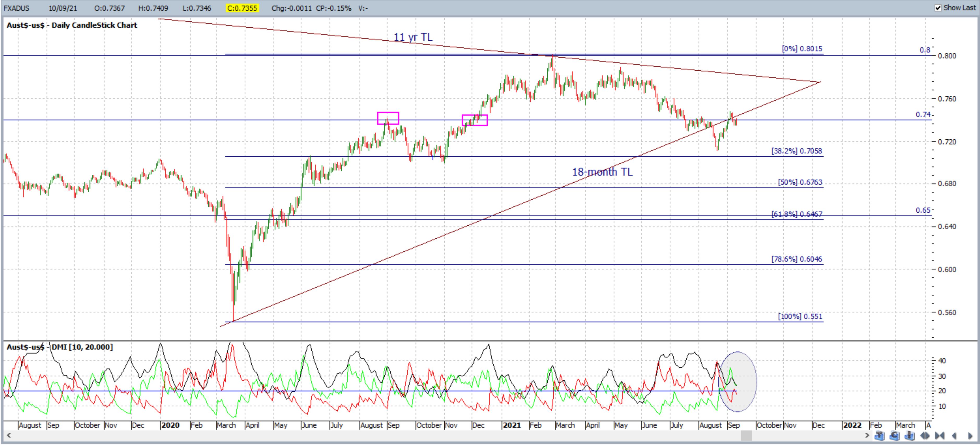This screenshot has width=980, height=445.
Task: Click the 0.800 tick on the price axis
Action: point(947,56)
